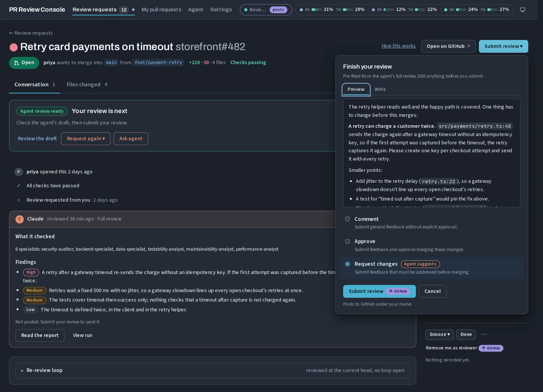
Task: Open Settings in the top navigation
Action: tap(221, 10)
